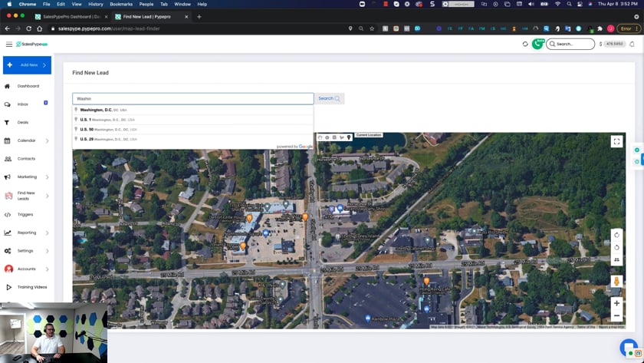644x363 pixels.
Task: Click the account balance amount
Action: (614, 44)
